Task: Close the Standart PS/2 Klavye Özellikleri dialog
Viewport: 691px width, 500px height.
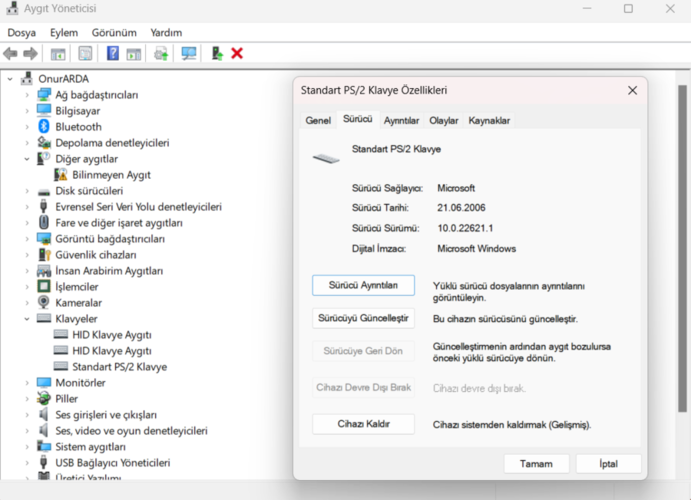Action: (x=632, y=90)
